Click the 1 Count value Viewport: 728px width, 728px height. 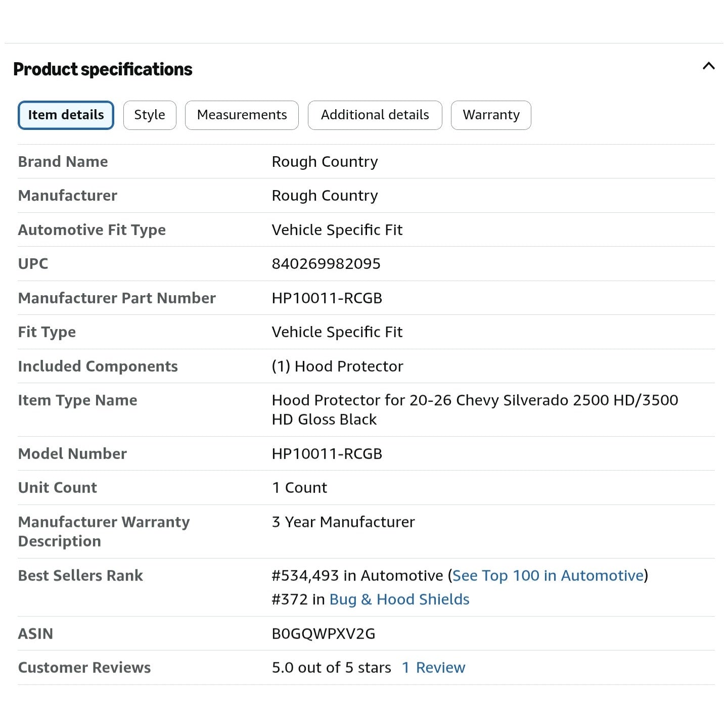pos(299,488)
